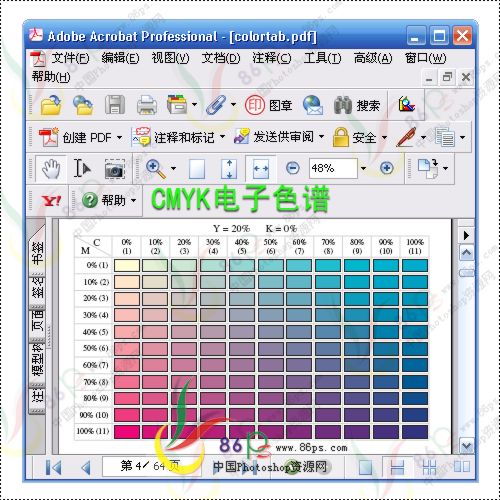Switch to continuous facing layout
The image size is (500, 500).
click(x=429, y=467)
